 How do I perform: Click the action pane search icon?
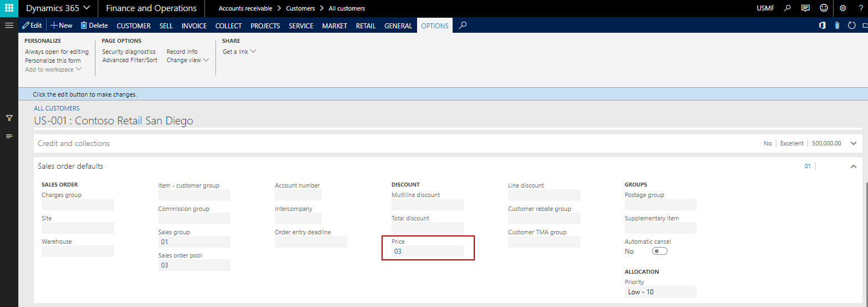pos(463,26)
